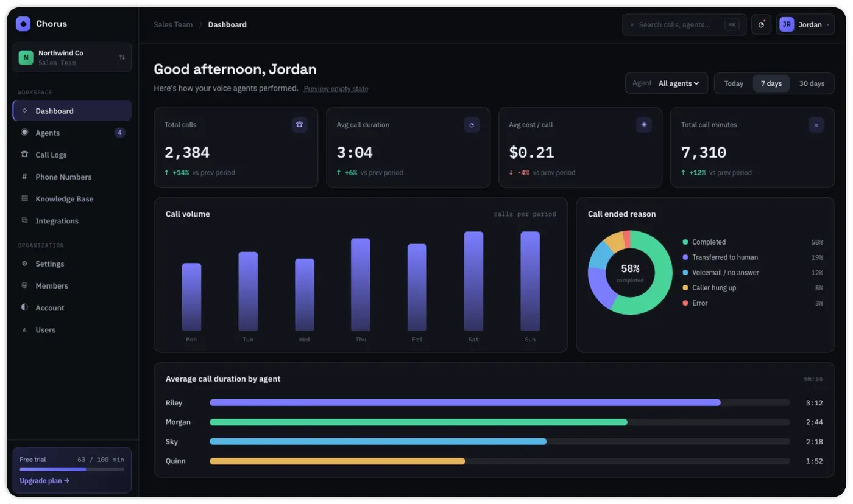Screen dimensions: 853x504
Task: Click Preview empty state link
Action: (336, 89)
